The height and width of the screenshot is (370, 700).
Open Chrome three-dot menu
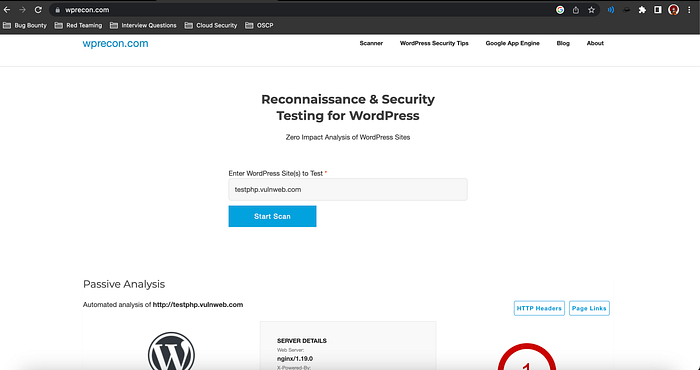690,10
